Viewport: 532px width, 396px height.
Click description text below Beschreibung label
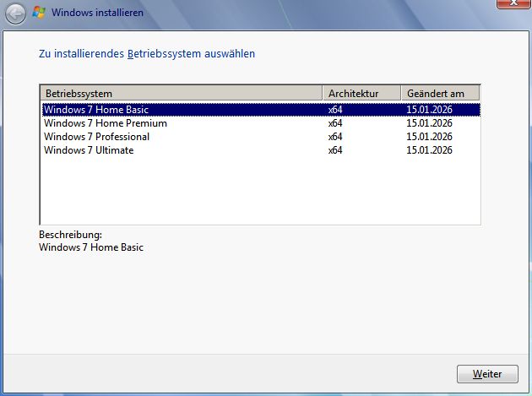click(x=91, y=247)
